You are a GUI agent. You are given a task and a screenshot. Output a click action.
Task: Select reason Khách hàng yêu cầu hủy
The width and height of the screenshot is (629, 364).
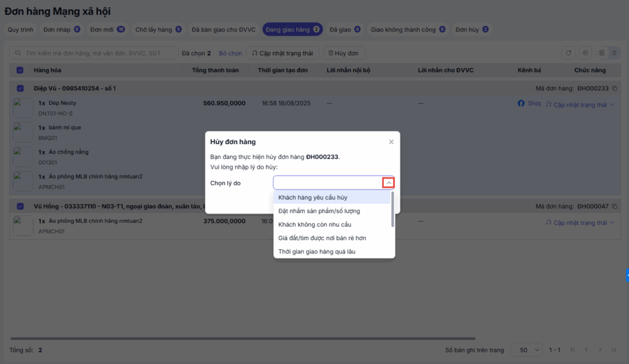coord(332,197)
